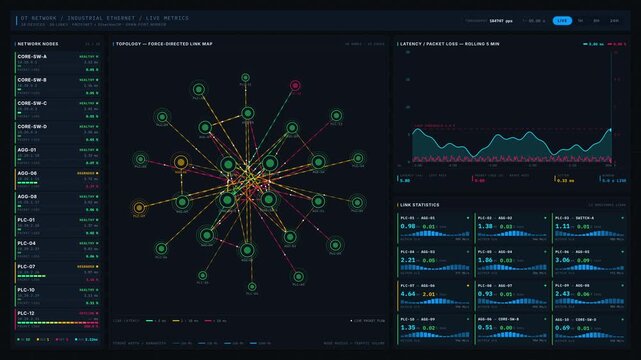This screenshot has width=641, height=360.
Task: Select AGG-01 in the network nodes list
Action: click(57, 156)
